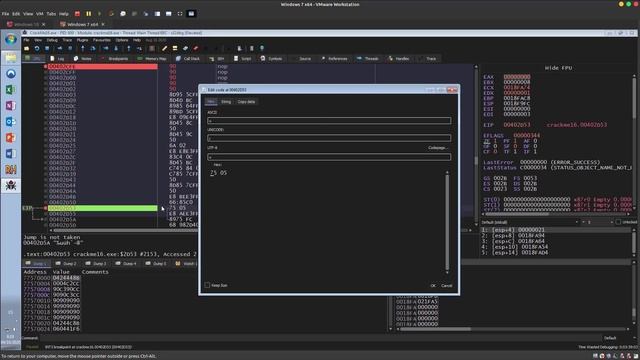Switch to the Windows 7 x64 VM tab
Image resolution: width=640 pixels, height=360 pixels.
coord(82,24)
